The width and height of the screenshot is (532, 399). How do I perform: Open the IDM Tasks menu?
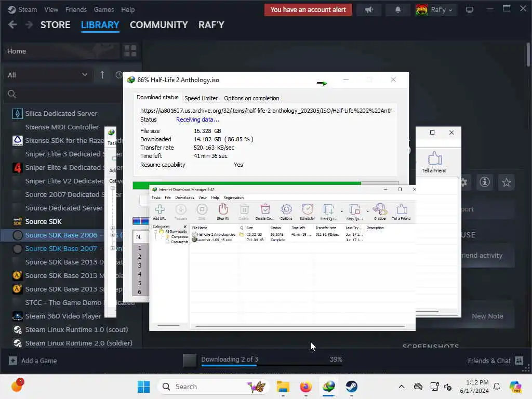pos(156,197)
